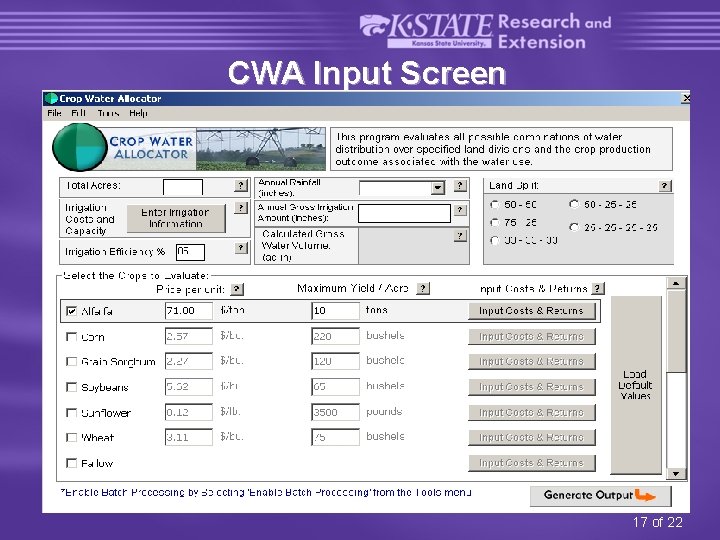Click the Soybeans price per unit field
This screenshot has height=540, width=720.
(x=189, y=387)
